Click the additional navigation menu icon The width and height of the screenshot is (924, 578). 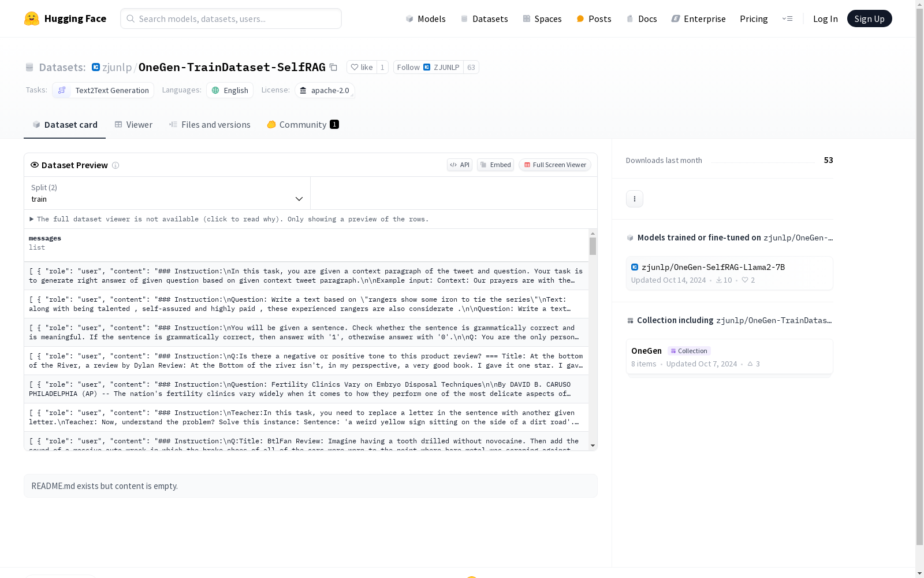coord(788,18)
